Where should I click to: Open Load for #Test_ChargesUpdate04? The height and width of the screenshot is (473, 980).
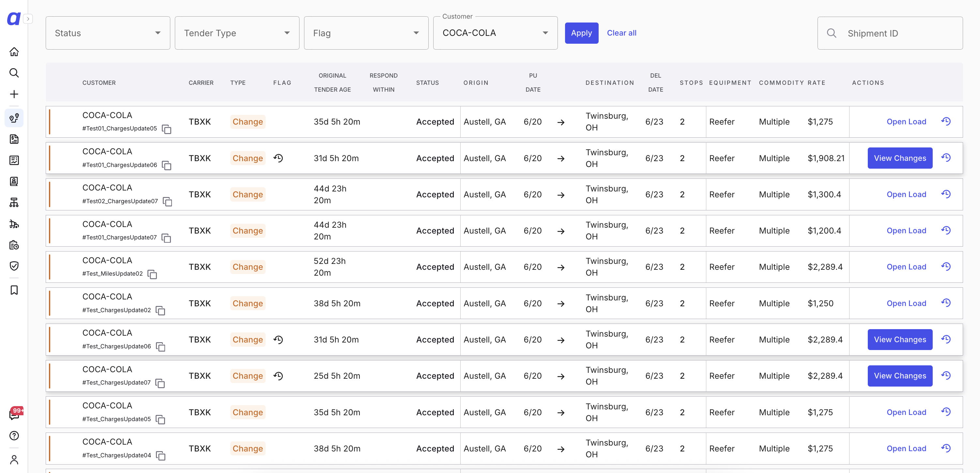(x=906, y=449)
